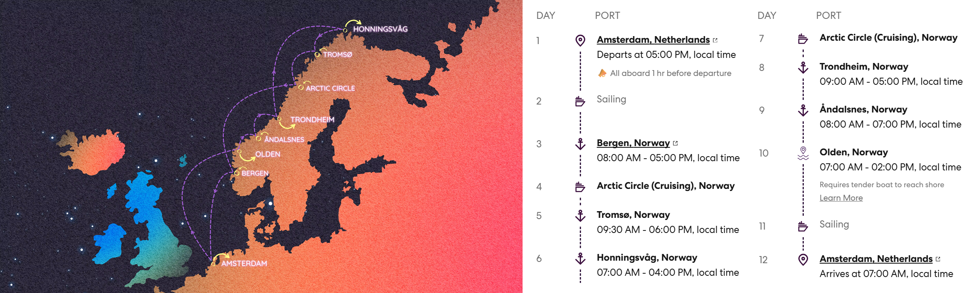
Task: Click the anchor icon beside Bergen
Action: click(580, 144)
